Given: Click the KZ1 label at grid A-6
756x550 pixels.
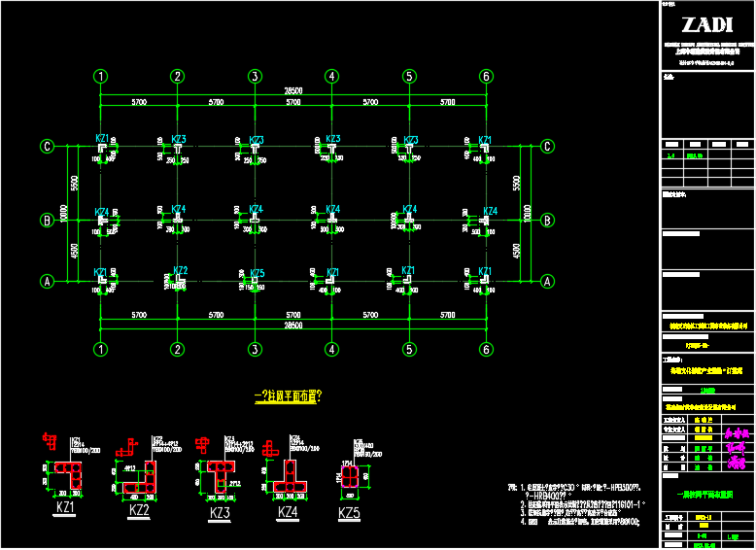Looking at the screenshot, I should (485, 271).
